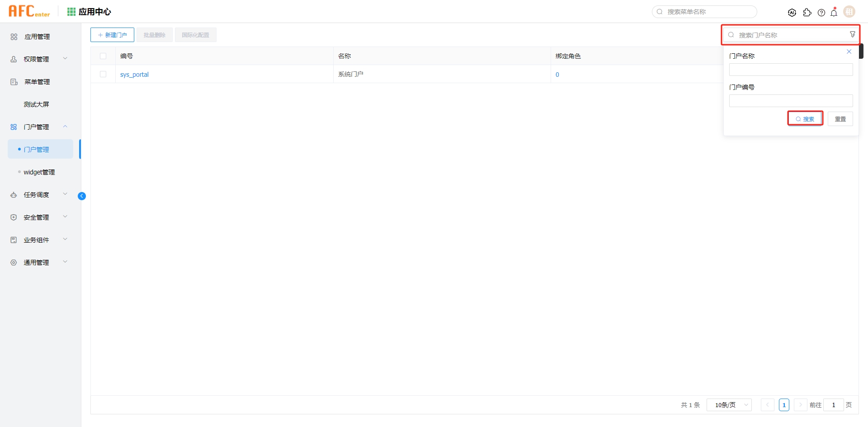
Task: Check notifications via the bell icon
Action: [834, 13]
